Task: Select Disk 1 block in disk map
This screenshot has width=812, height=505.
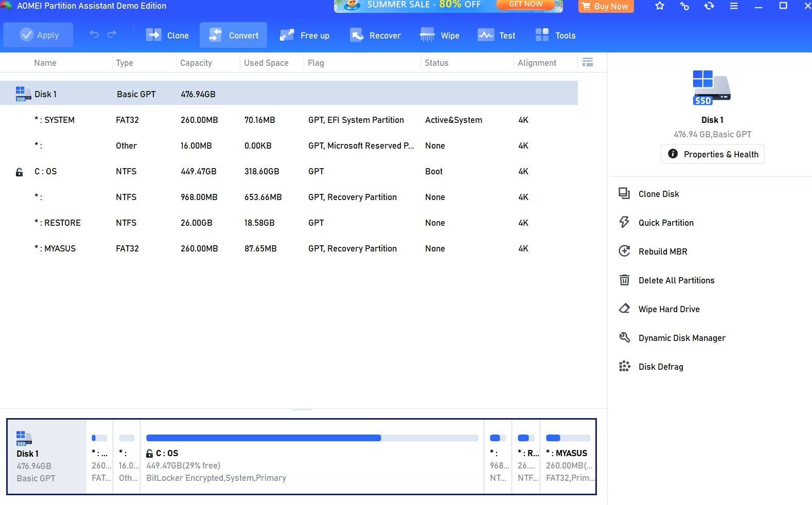Action: pyautogui.click(x=47, y=457)
